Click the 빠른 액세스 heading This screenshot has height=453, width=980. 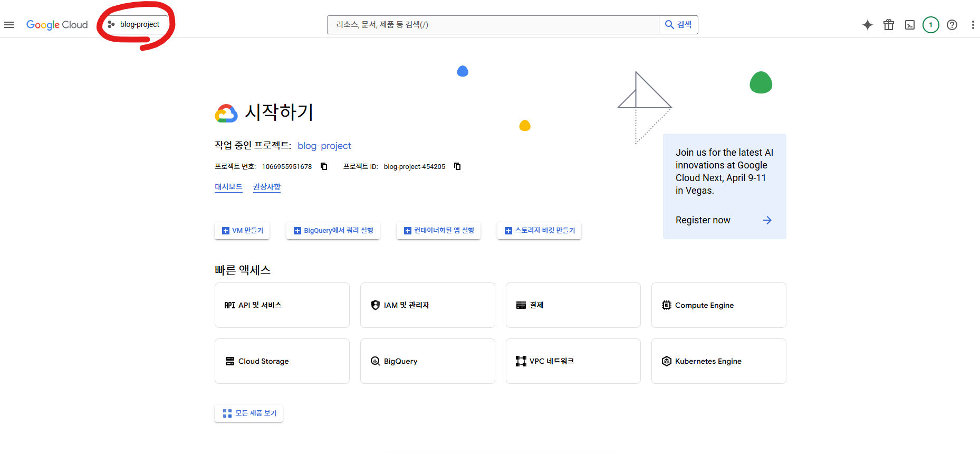[x=243, y=270]
